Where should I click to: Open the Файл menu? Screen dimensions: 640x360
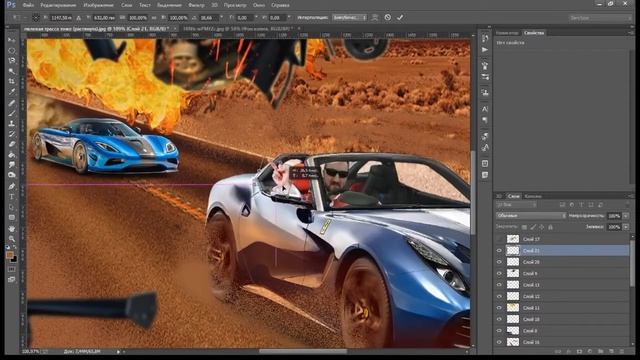click(x=28, y=5)
